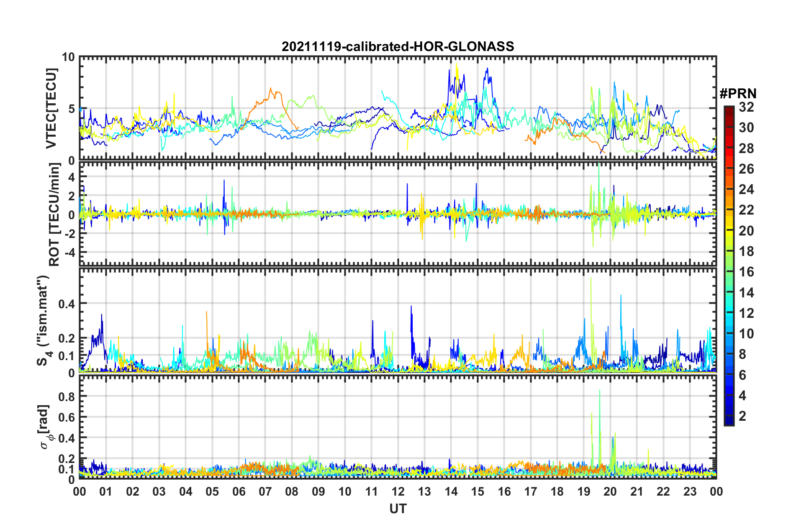Select UT axis tick label 06

pos(239,491)
